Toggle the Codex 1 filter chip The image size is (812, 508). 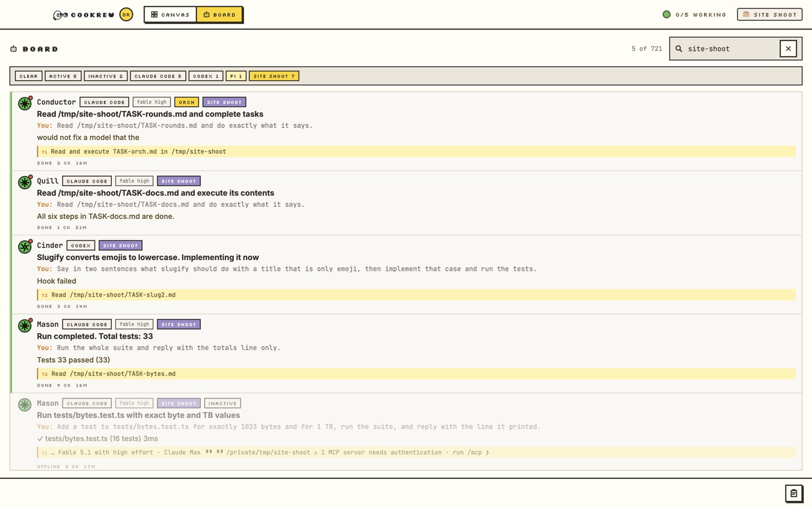(x=206, y=76)
